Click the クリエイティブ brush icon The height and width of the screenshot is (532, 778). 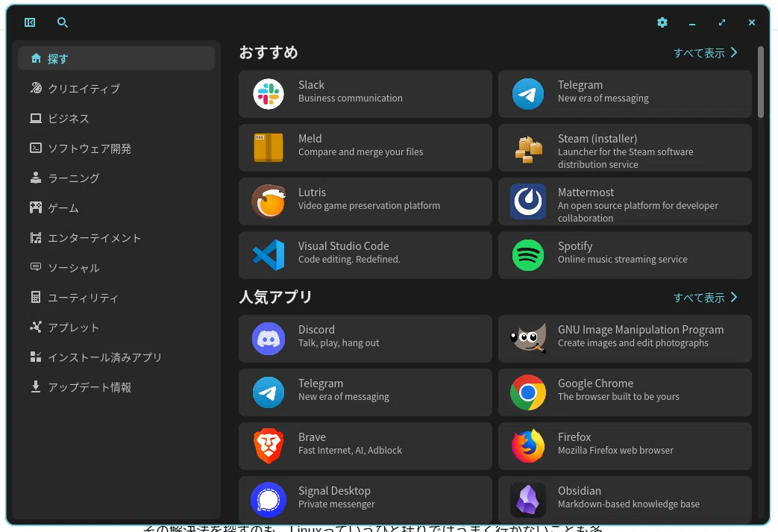[36, 88]
